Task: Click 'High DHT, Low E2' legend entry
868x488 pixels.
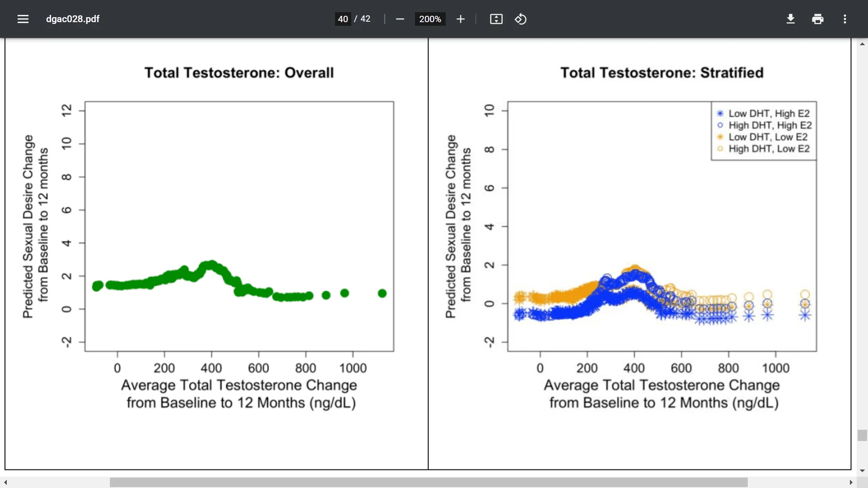Action: [x=764, y=149]
